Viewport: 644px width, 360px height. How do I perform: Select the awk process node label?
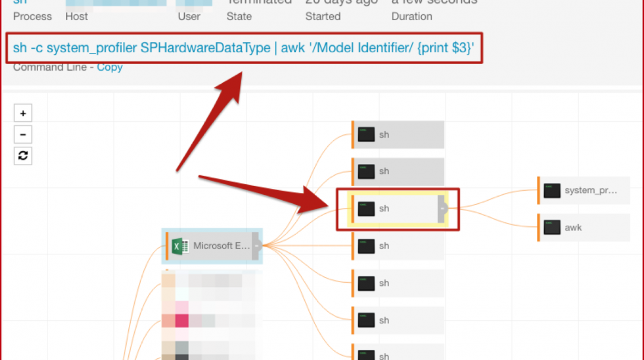point(573,228)
